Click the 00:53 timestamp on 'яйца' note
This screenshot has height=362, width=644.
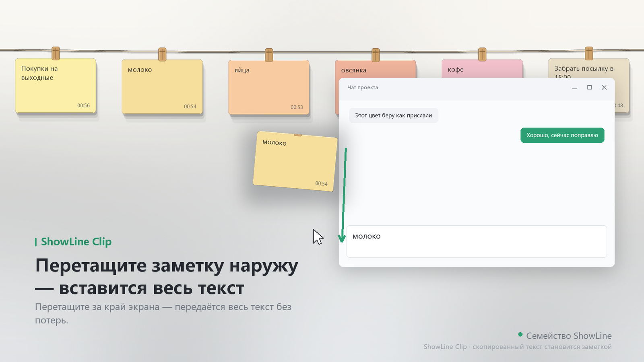[297, 107]
